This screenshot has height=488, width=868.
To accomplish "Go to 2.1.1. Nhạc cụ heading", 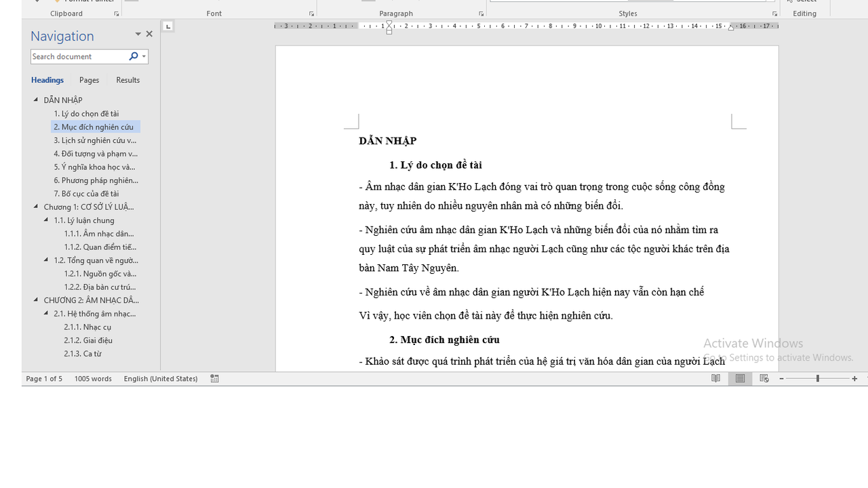I will 87,327.
